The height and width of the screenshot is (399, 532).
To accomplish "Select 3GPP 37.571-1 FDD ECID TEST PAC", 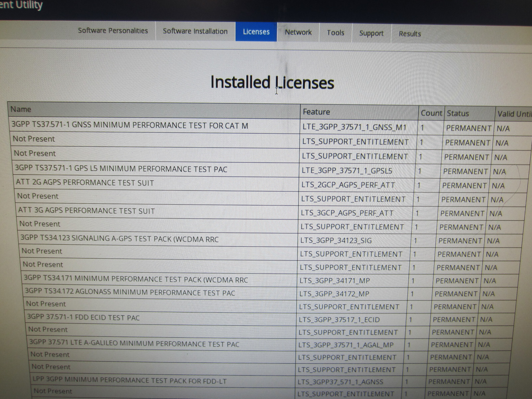I will 83,317.
